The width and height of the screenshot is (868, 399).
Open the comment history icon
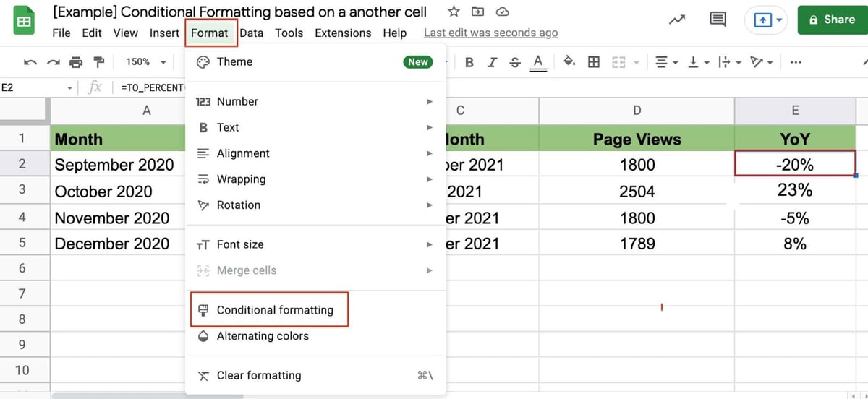[718, 20]
